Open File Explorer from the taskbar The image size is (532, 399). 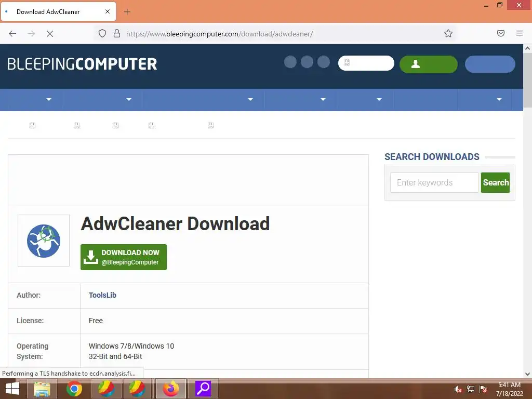pyautogui.click(x=42, y=389)
